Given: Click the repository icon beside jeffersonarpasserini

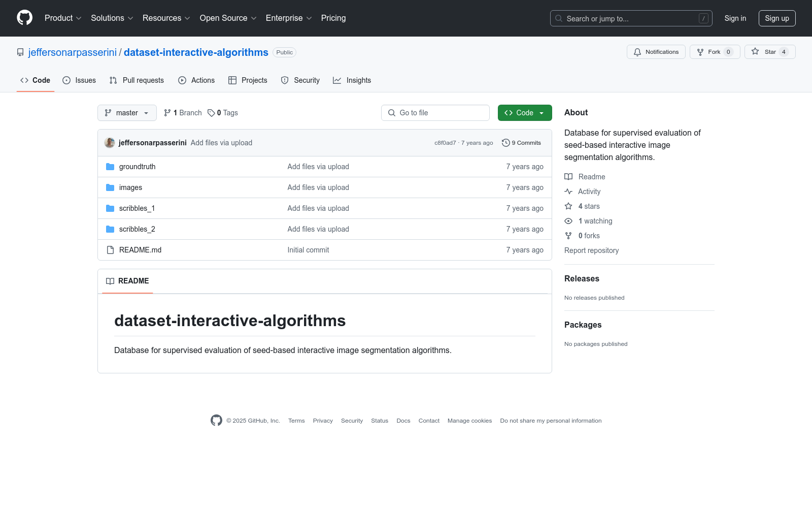Looking at the screenshot, I should pos(20,52).
